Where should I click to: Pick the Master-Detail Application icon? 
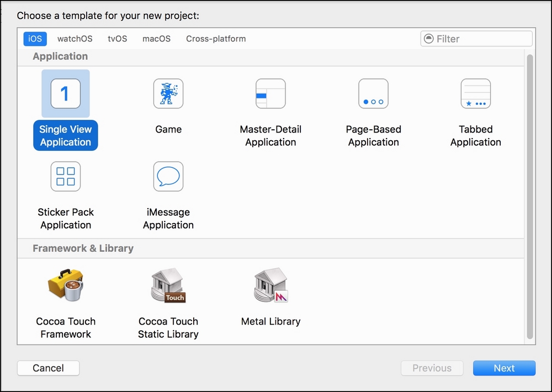tap(270, 93)
